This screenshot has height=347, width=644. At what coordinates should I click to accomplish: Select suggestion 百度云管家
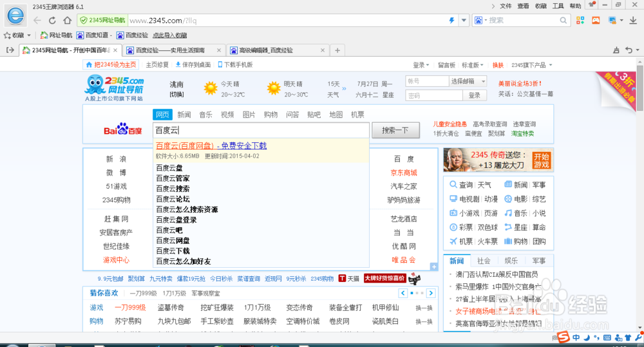[x=173, y=178]
